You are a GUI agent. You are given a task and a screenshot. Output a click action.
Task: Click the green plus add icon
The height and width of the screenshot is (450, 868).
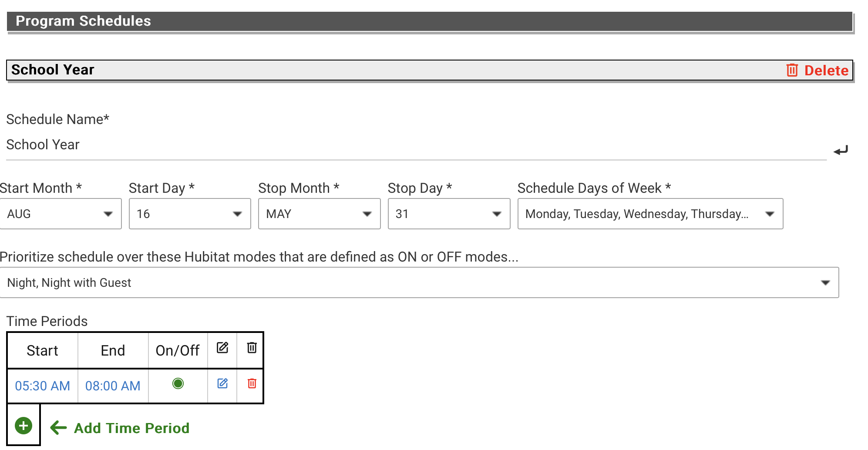(24, 426)
